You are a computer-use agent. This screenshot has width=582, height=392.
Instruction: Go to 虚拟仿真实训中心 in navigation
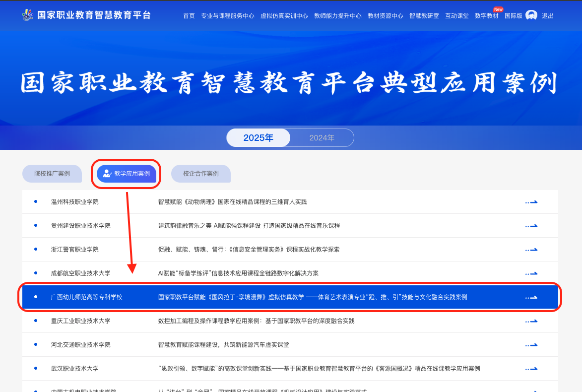pyautogui.click(x=284, y=16)
